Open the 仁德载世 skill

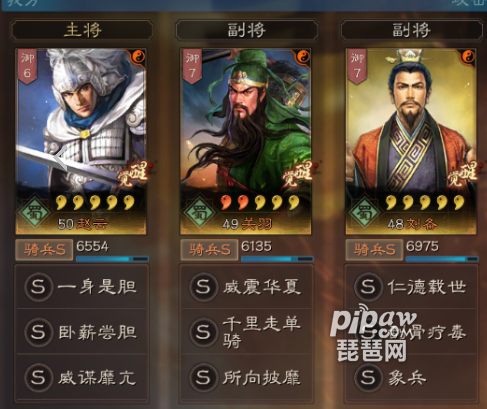(x=411, y=286)
